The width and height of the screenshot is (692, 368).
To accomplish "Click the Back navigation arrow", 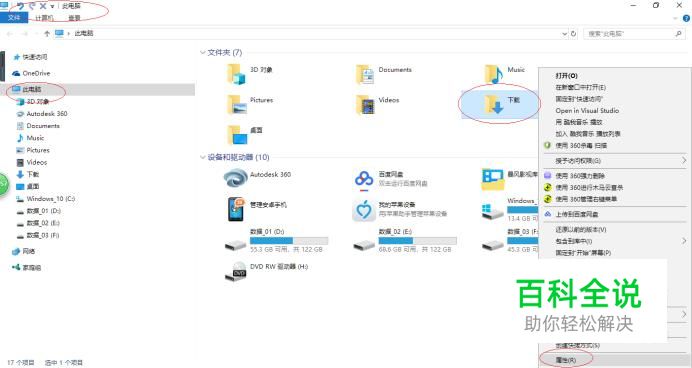I will 10,34.
